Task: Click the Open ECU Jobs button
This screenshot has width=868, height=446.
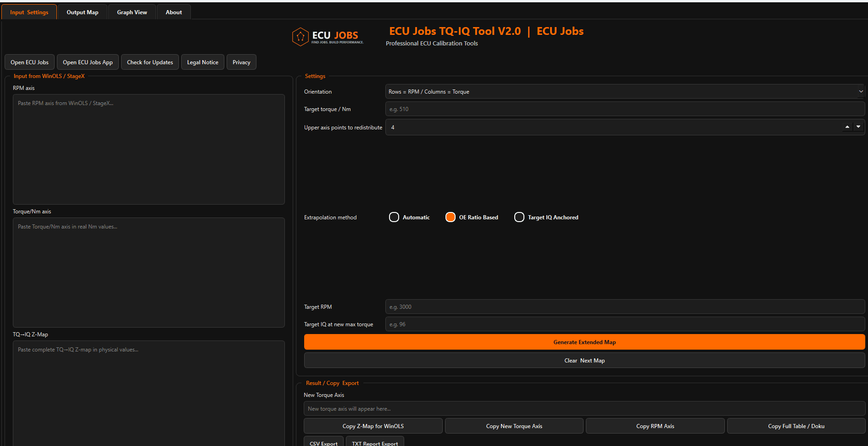Action: click(30, 62)
